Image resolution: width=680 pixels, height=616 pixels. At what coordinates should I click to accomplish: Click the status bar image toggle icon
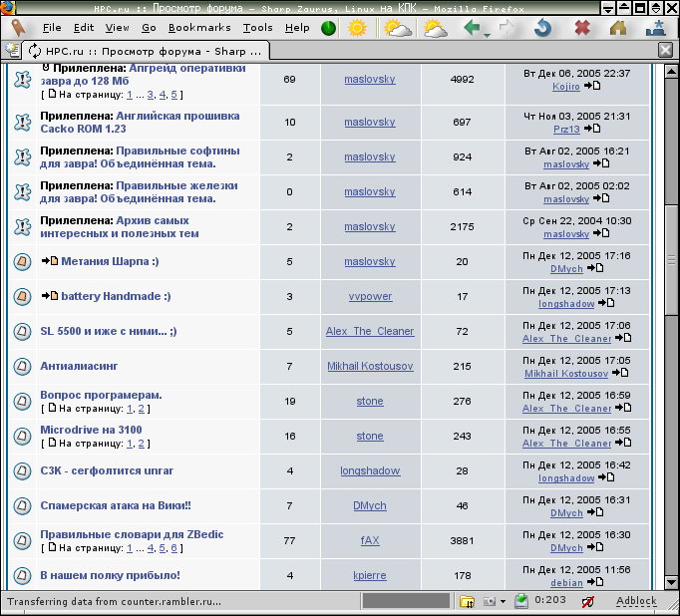click(490, 601)
